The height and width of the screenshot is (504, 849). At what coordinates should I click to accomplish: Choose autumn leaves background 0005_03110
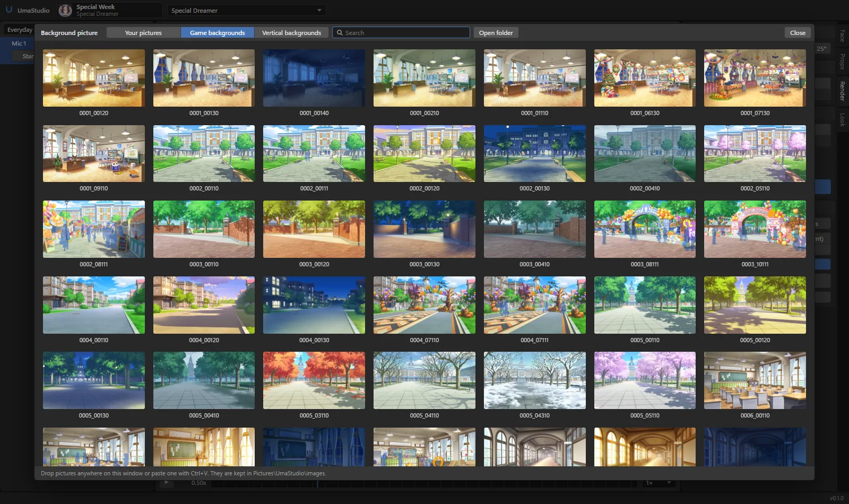(314, 380)
